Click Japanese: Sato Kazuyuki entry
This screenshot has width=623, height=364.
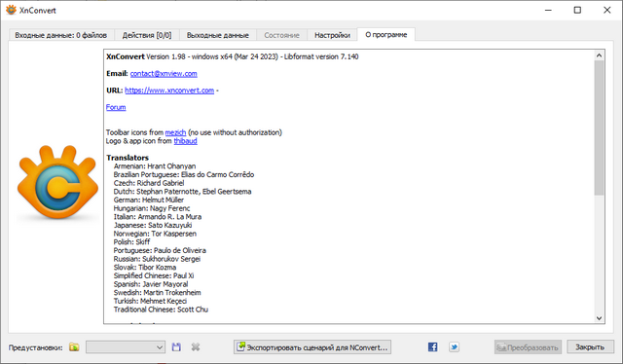click(153, 226)
